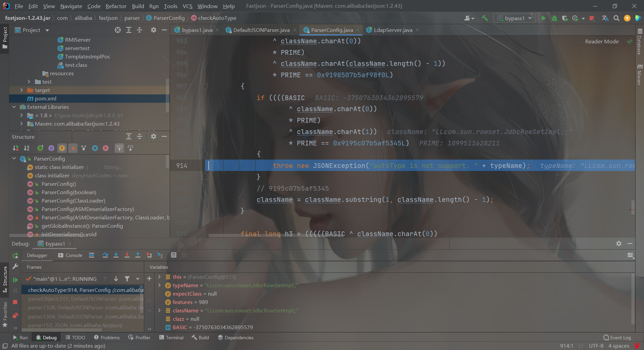
Task: Stop debugging with the red square in the Debug sidebar
Action: 15,302
